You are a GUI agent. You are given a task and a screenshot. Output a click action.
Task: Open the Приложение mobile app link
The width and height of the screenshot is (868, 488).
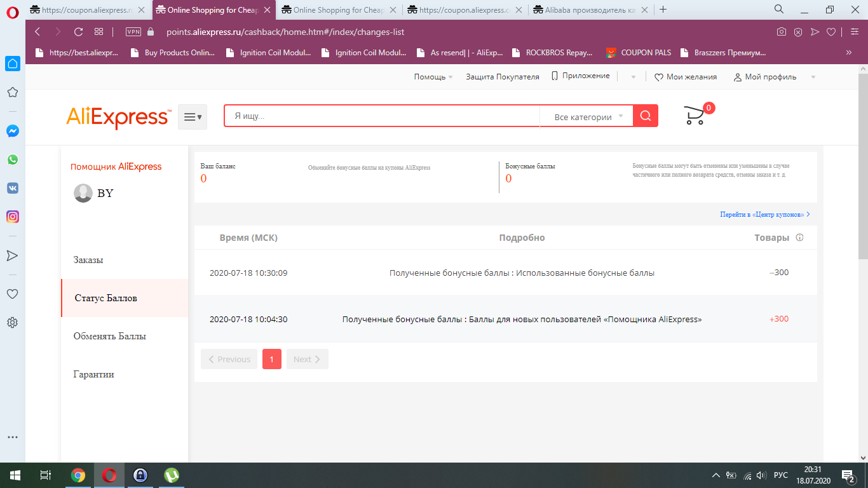[x=580, y=76]
